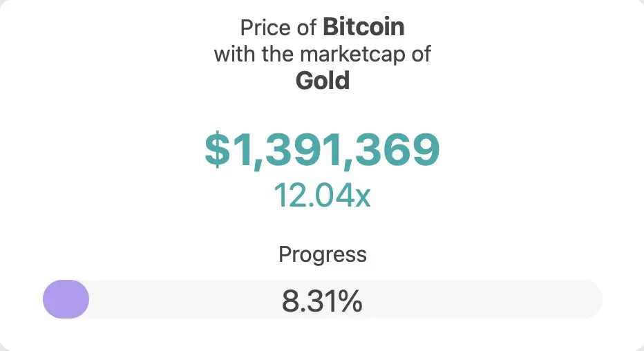
Task: Click the 12.04x multiplier text
Action: [322, 195]
